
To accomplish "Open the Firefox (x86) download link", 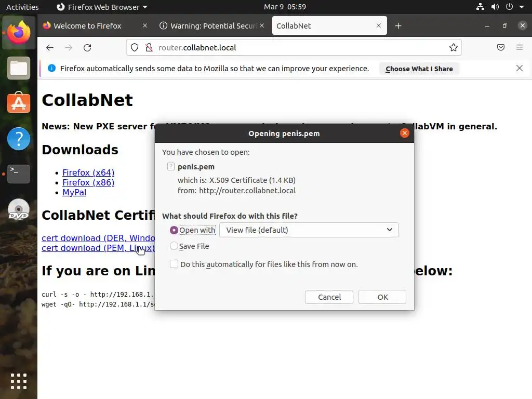I will [x=88, y=182].
